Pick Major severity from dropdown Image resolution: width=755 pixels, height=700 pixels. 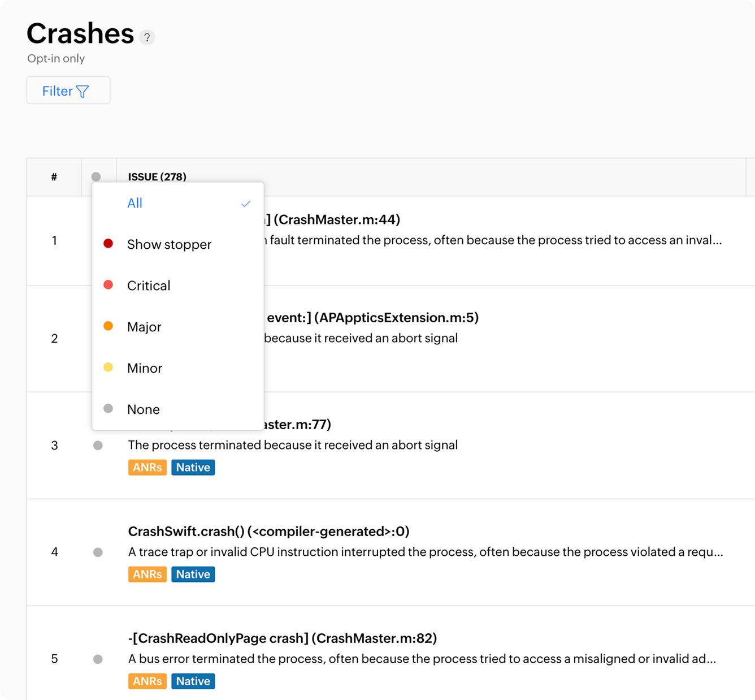144,327
